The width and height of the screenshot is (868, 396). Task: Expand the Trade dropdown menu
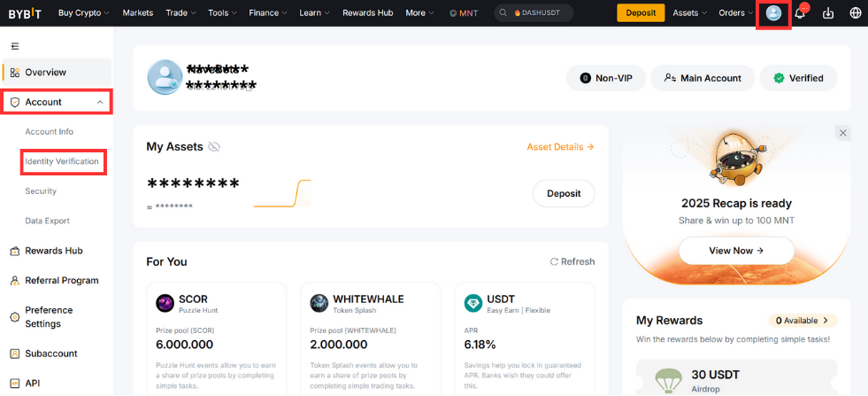point(181,12)
